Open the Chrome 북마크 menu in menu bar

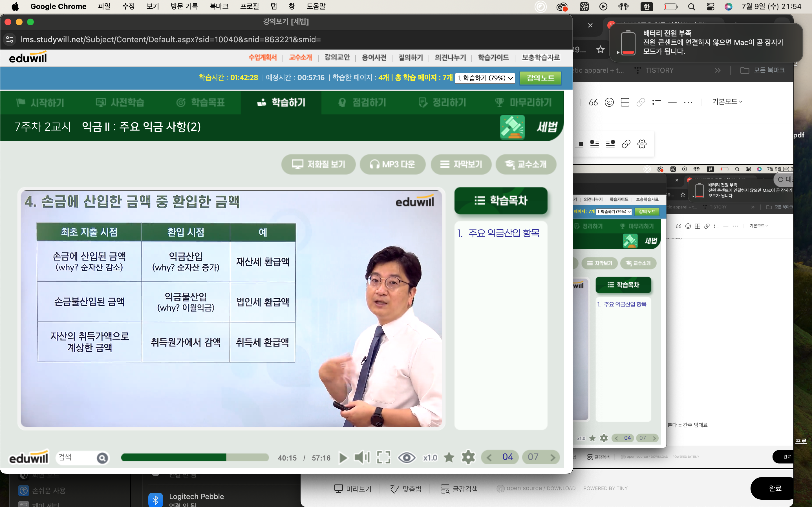pyautogui.click(x=219, y=6)
